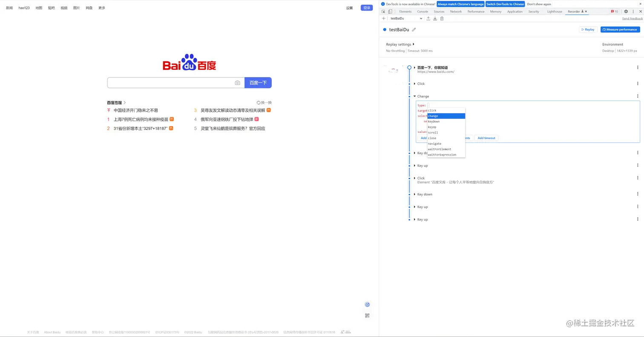Toggle the device toolbar icon
This screenshot has width=644, height=337.
tap(390, 12)
